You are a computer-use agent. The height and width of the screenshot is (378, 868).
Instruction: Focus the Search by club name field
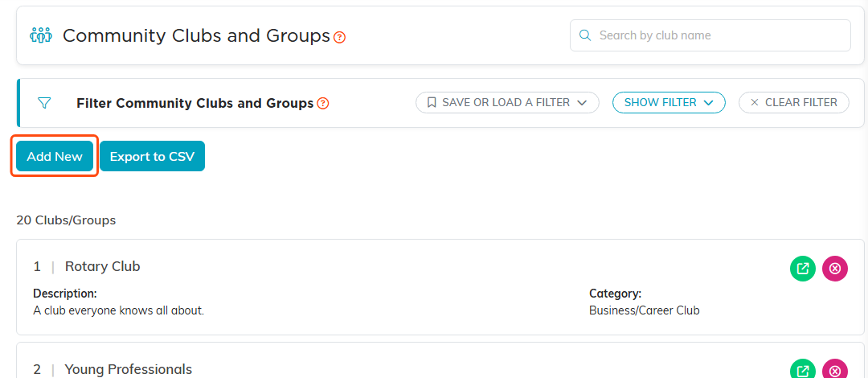pyautogui.click(x=710, y=35)
